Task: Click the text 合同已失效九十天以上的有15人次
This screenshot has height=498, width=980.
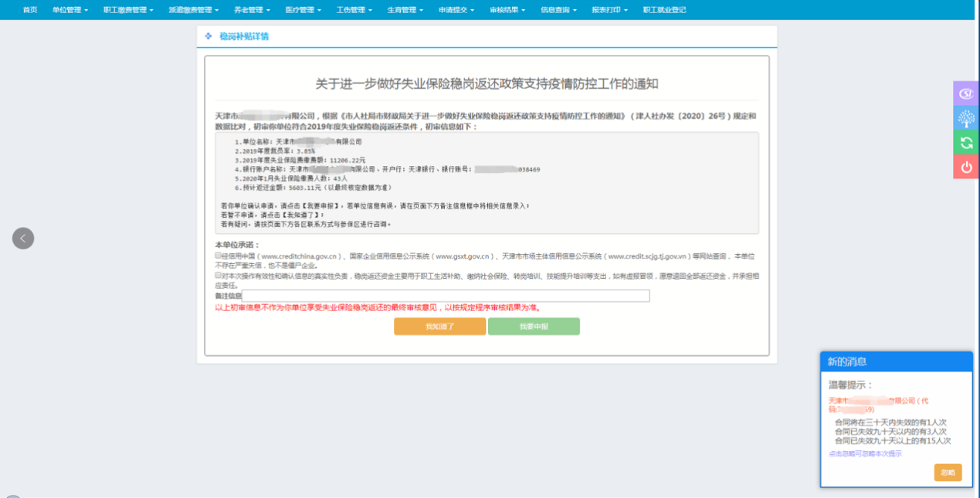Action: (893, 441)
